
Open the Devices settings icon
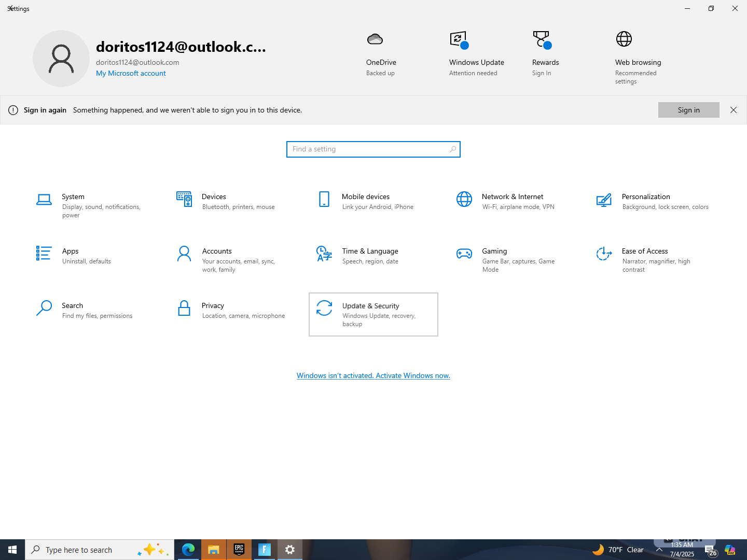[184, 199]
